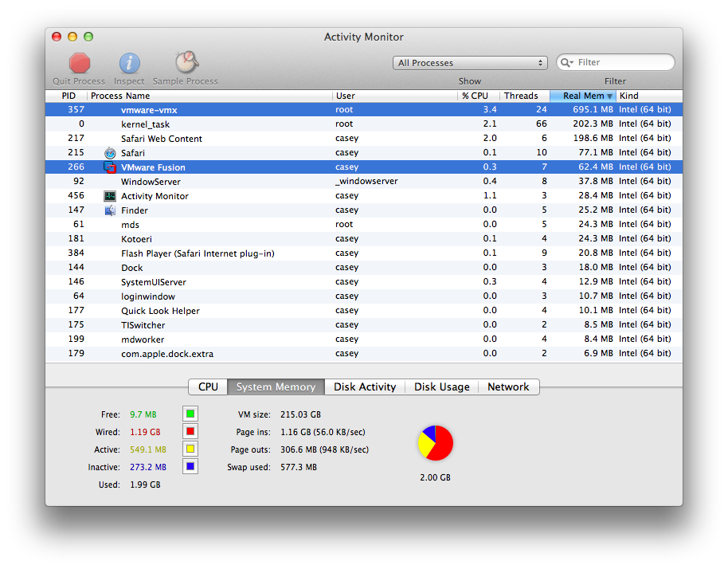Switch to the CPU tab
Image resolution: width=728 pixels, height=569 pixels.
(208, 387)
